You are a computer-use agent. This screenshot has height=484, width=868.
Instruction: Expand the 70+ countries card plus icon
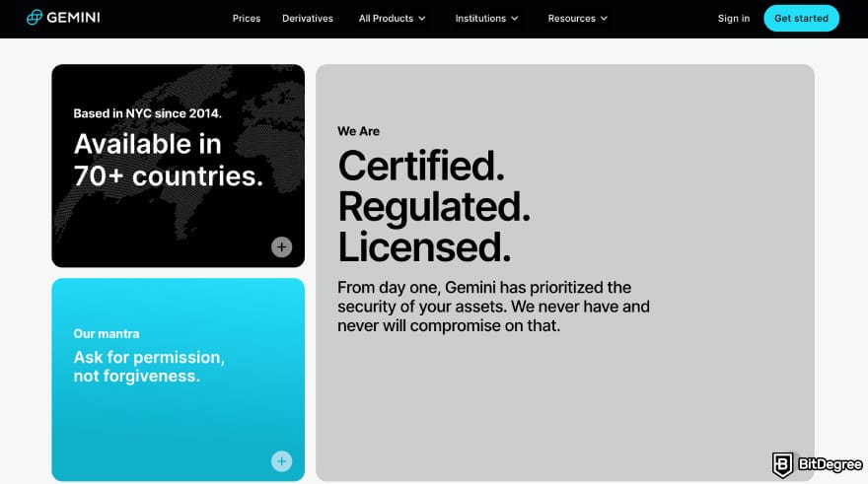(x=282, y=246)
